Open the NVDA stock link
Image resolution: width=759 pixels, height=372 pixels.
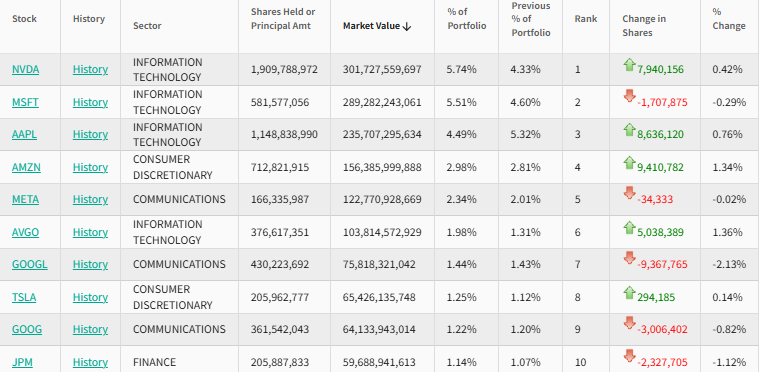point(26,69)
